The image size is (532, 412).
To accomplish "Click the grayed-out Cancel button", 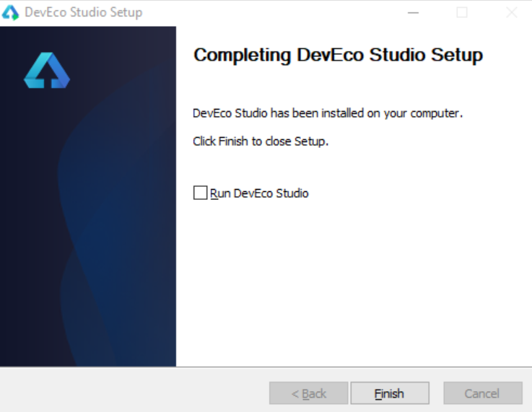I will [482, 393].
